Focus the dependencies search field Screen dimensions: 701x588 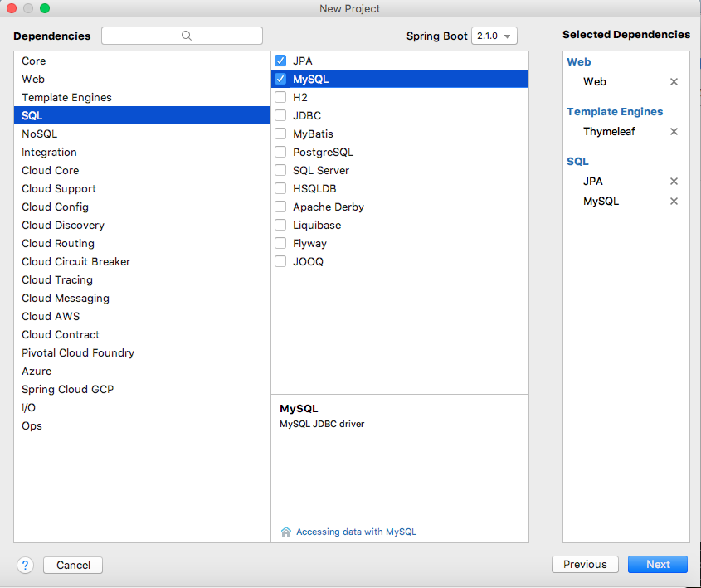[182, 36]
